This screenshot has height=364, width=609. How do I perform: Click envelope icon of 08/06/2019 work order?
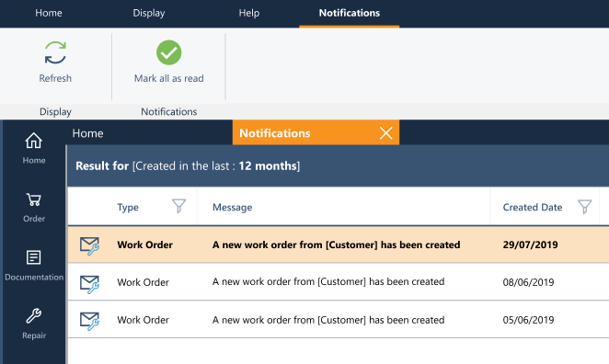pos(89,284)
